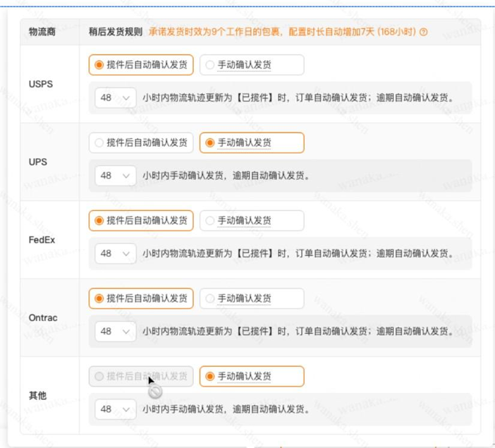This screenshot has width=495, height=448.
Task: Open the FedEx 48 hours dropdown
Action: pyautogui.click(x=116, y=253)
